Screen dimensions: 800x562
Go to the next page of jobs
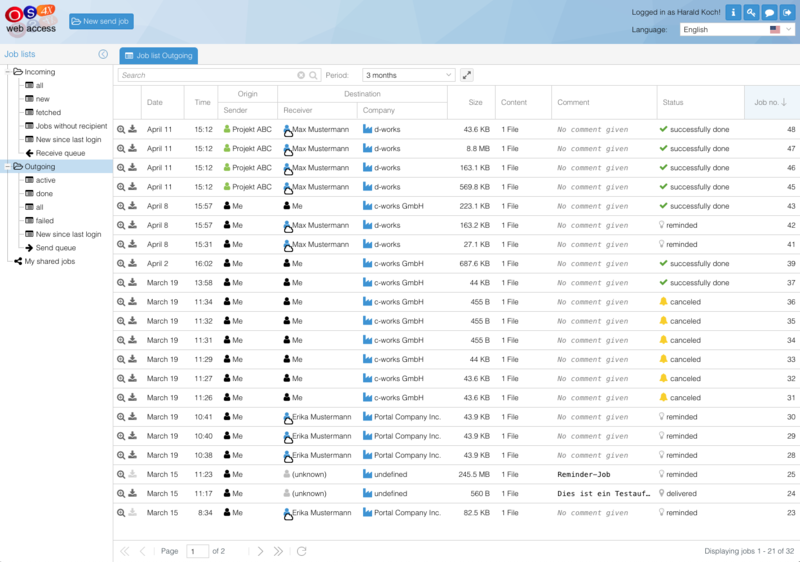tap(260, 551)
